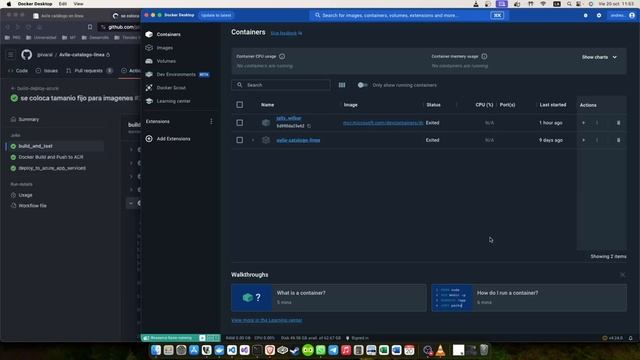The image size is (640, 360).
Task: Sort containers by the Last started column header
Action: click(553, 105)
